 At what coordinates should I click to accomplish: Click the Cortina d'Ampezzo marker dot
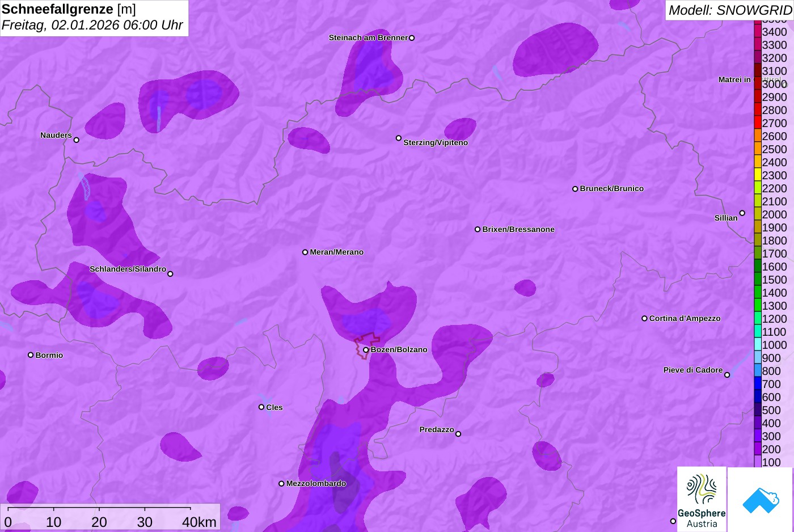[x=644, y=318]
